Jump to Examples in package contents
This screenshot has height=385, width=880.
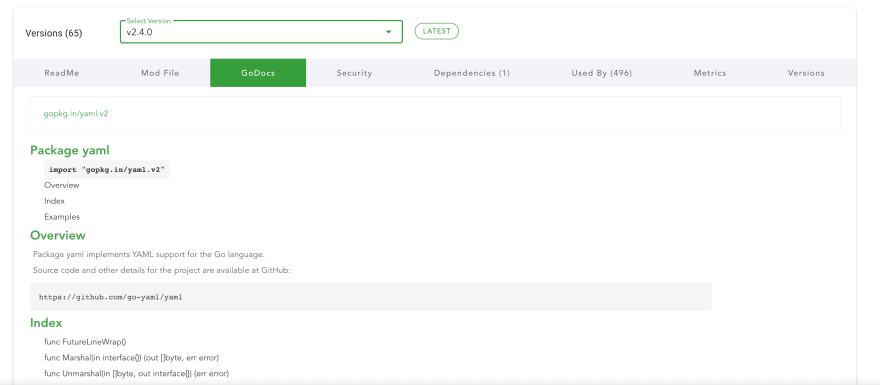62,217
